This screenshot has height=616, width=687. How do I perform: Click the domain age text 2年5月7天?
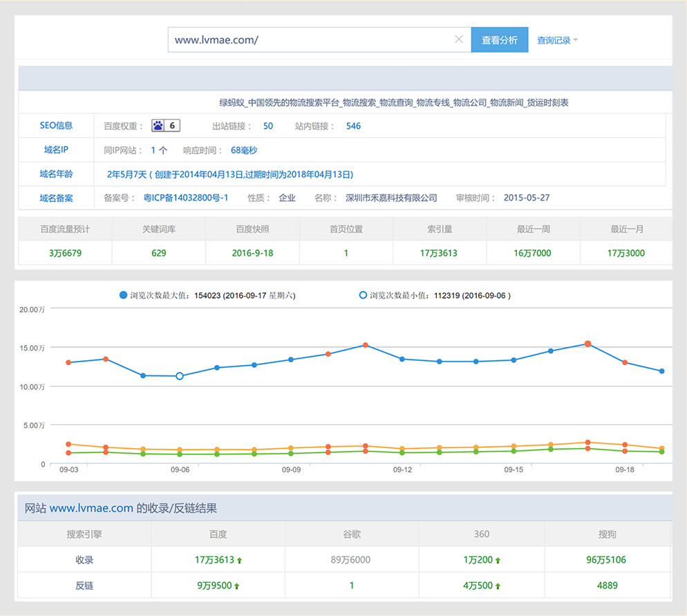(126, 174)
